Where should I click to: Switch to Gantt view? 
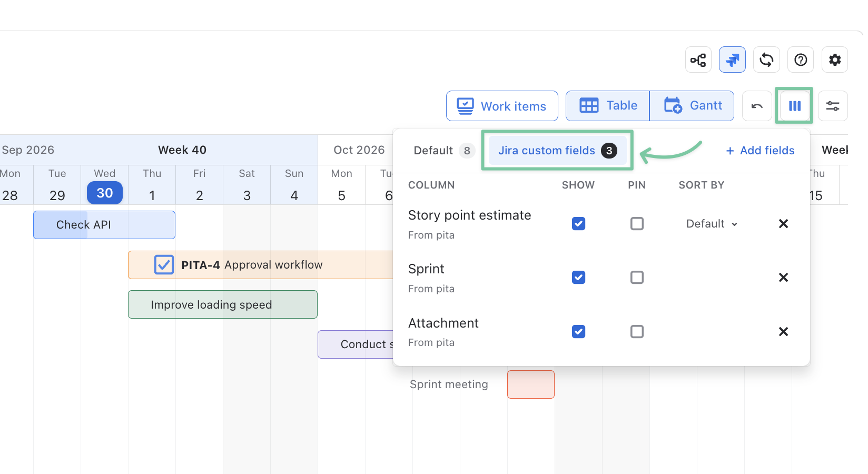[x=692, y=106]
